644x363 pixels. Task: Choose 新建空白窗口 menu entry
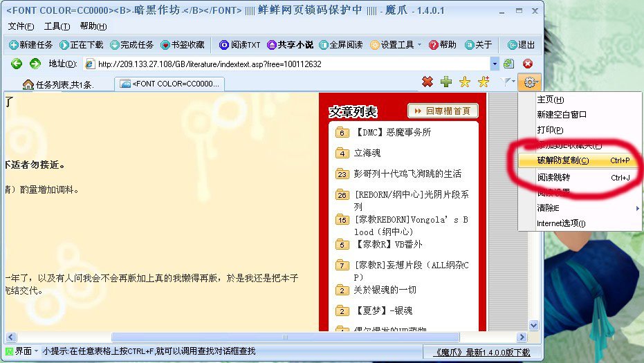click(580, 115)
